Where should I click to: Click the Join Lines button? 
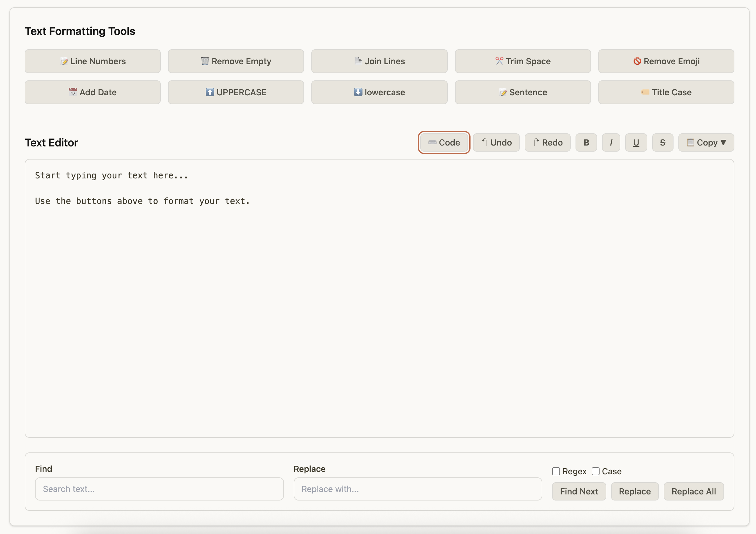[379, 61]
